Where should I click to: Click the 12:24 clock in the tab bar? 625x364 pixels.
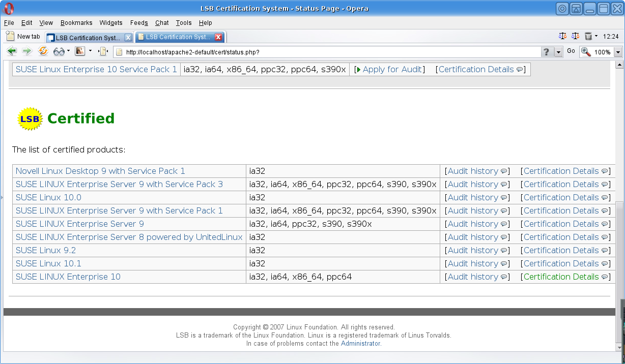tap(611, 37)
